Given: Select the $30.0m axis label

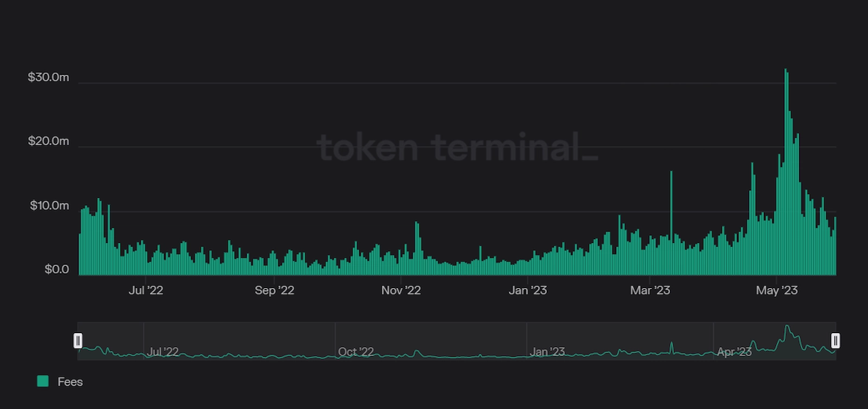Looking at the screenshot, I should [48, 77].
